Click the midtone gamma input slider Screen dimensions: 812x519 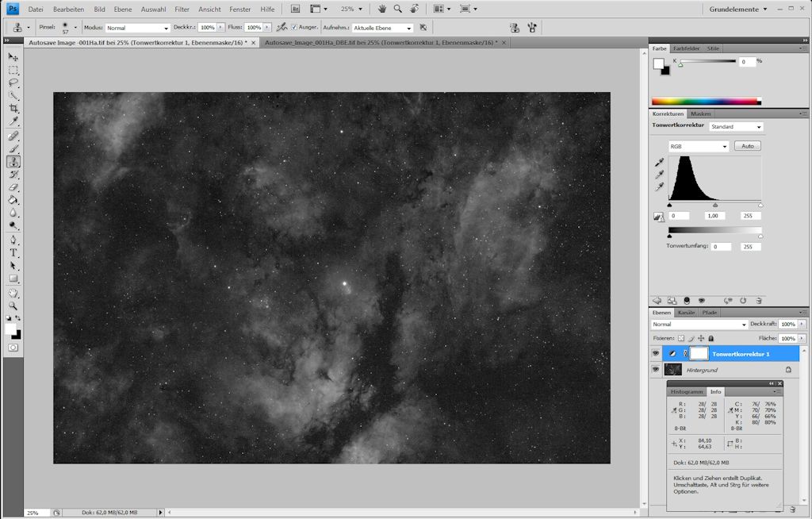click(x=715, y=206)
